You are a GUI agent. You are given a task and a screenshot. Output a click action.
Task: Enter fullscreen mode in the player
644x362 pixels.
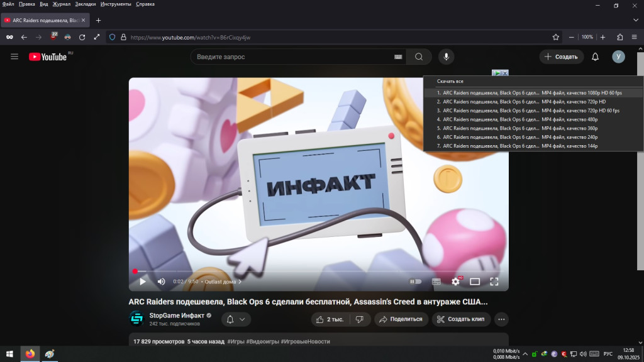(x=494, y=282)
